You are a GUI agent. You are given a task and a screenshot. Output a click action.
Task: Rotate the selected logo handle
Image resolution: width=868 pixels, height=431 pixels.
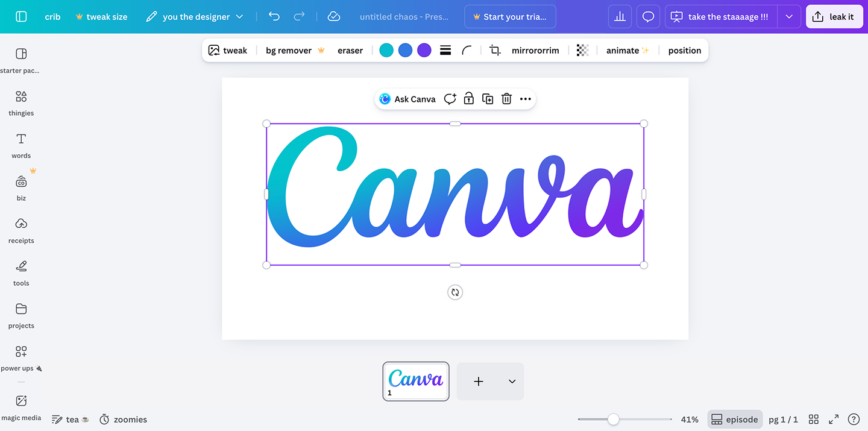click(455, 292)
